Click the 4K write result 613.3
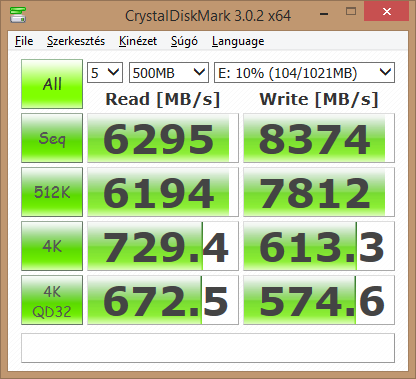Image resolution: width=416 pixels, height=379 pixels. pos(319,246)
